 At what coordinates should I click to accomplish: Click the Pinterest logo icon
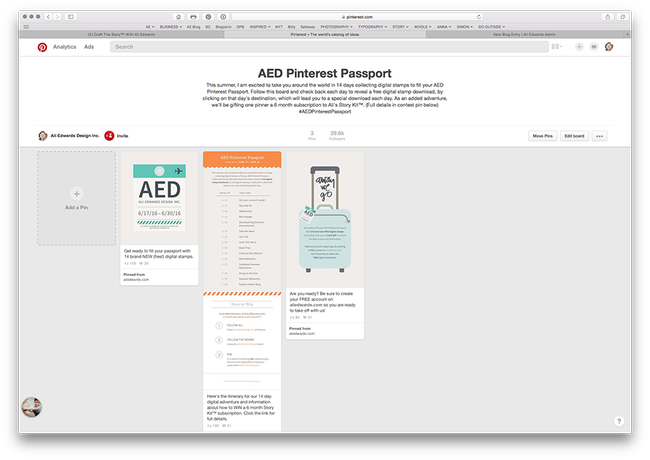point(42,47)
